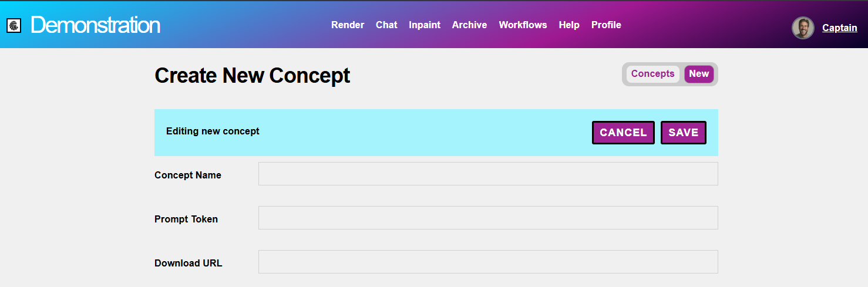This screenshot has width=868, height=287.
Task: Open the Help page
Action: tap(569, 25)
